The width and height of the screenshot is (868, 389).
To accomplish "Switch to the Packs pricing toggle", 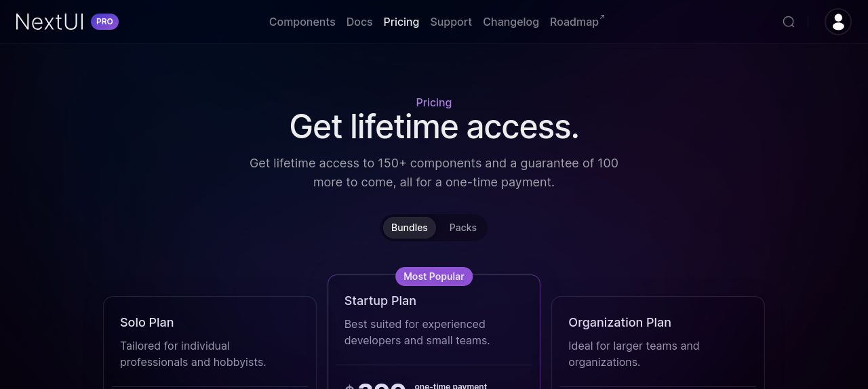I will [462, 228].
